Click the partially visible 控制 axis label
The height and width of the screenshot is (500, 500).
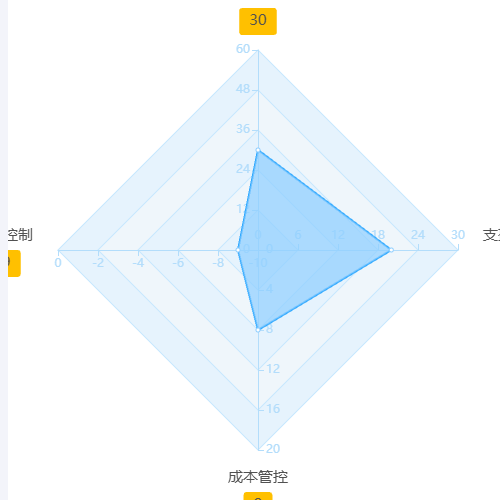pyautogui.click(x=20, y=235)
